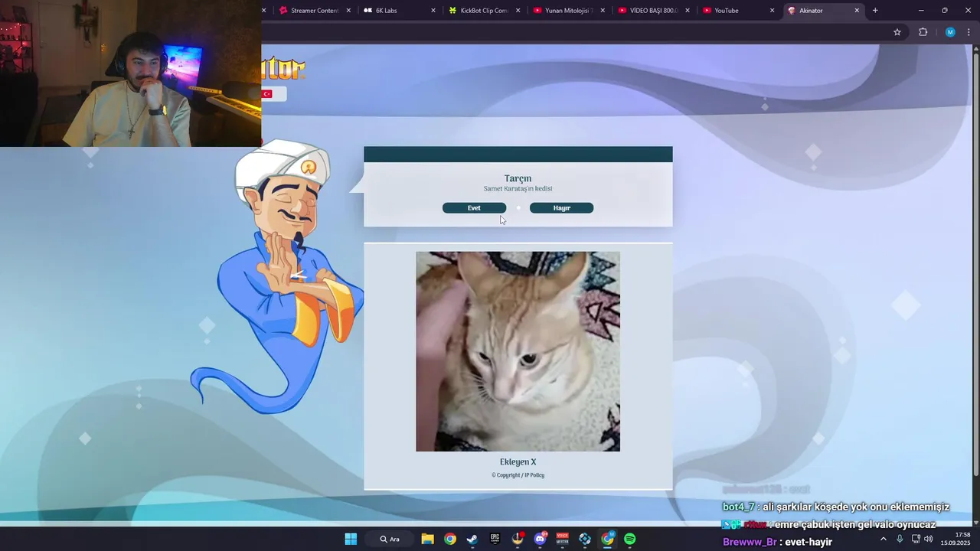Screen dimensions: 980x551
Task: Open Steam from the taskbar
Action: [x=472, y=539]
